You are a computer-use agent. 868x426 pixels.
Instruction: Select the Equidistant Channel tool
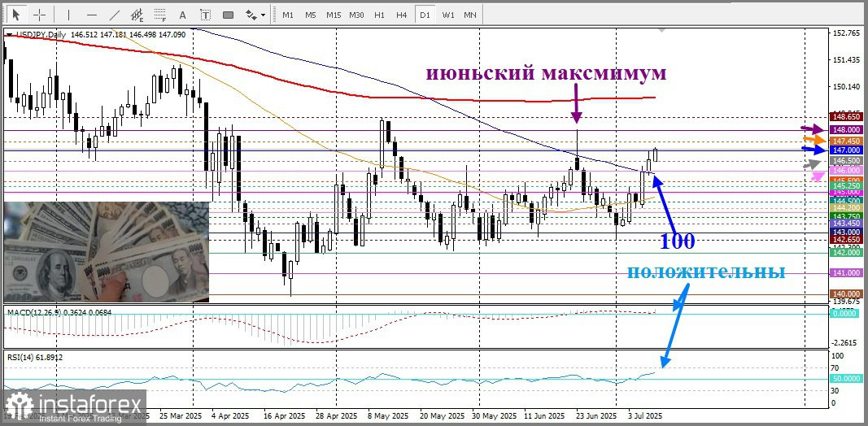tap(137, 15)
